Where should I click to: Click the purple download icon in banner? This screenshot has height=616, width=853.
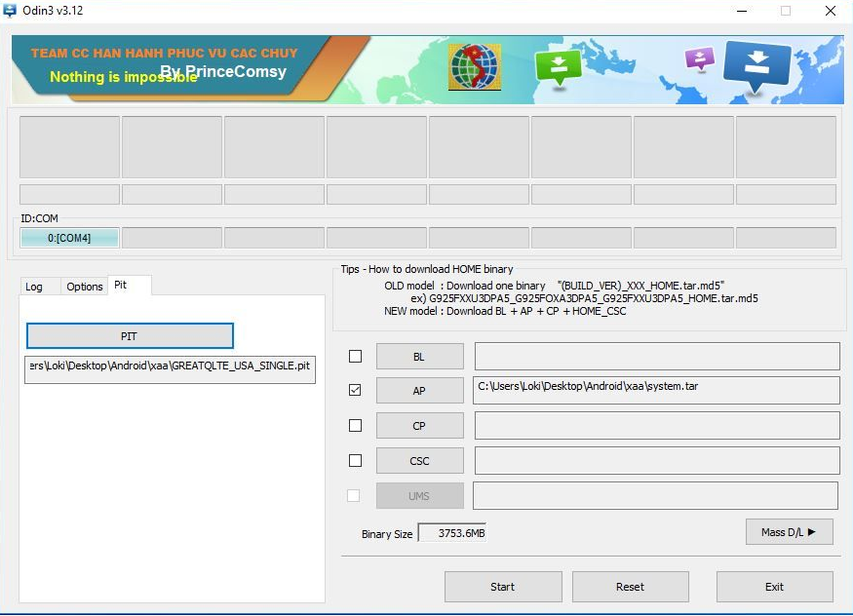(x=700, y=58)
